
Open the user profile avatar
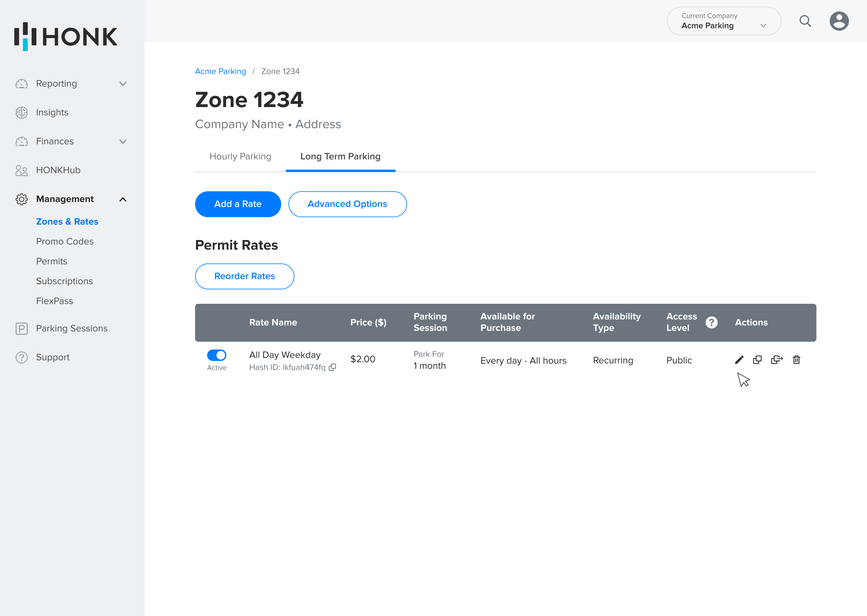tap(839, 21)
